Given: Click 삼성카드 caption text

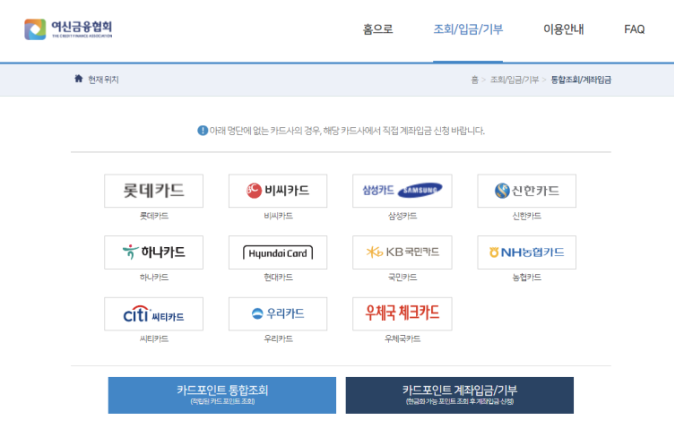Looking at the screenshot, I should point(402,216).
